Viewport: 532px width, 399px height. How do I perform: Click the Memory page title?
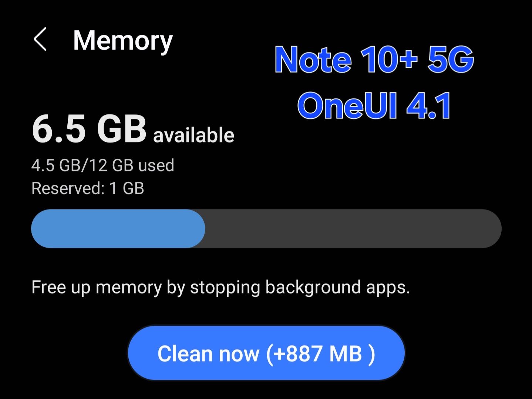pos(123,40)
